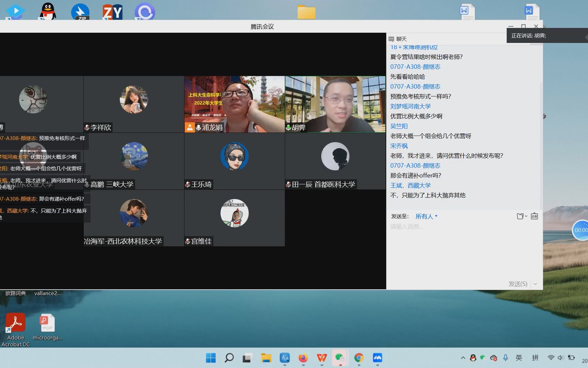Click chat sender name 刘梦瑶河南大学

(410, 106)
